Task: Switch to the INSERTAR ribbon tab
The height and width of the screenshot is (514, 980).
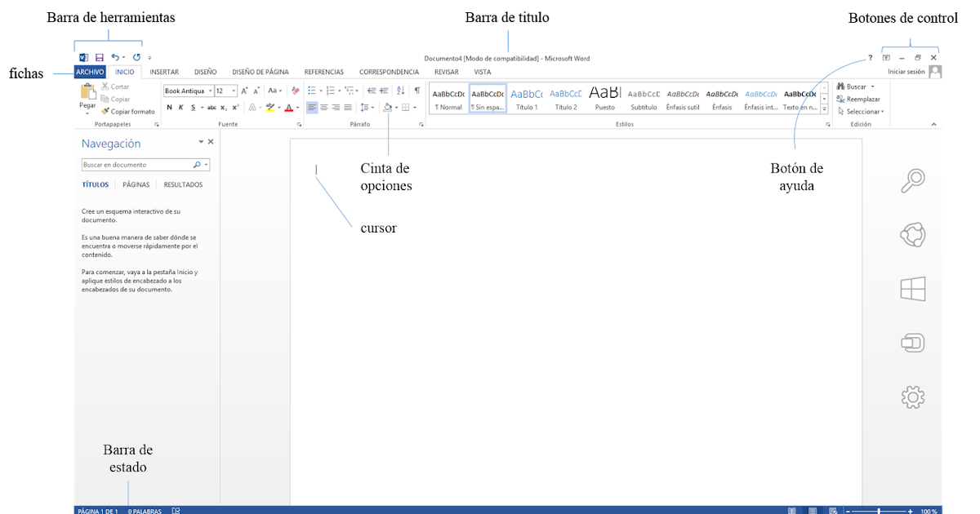Action: click(x=163, y=72)
